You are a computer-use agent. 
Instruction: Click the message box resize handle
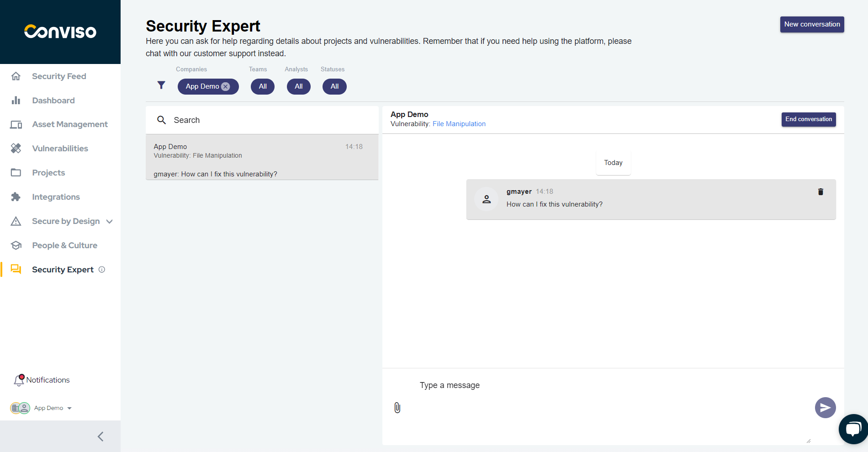tap(809, 441)
